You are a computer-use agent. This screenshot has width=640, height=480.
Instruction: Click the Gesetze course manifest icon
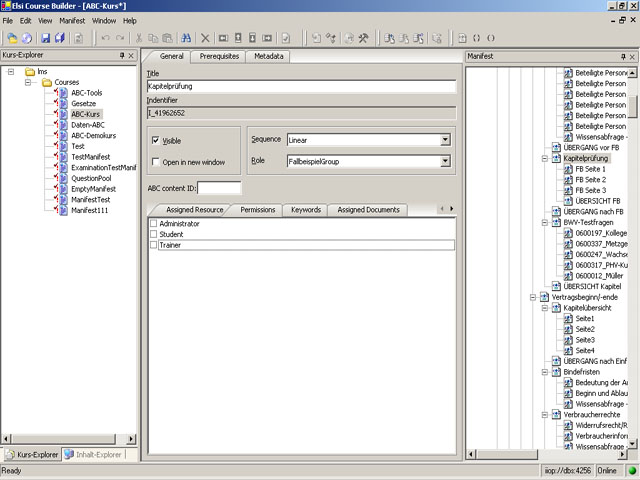point(63,103)
